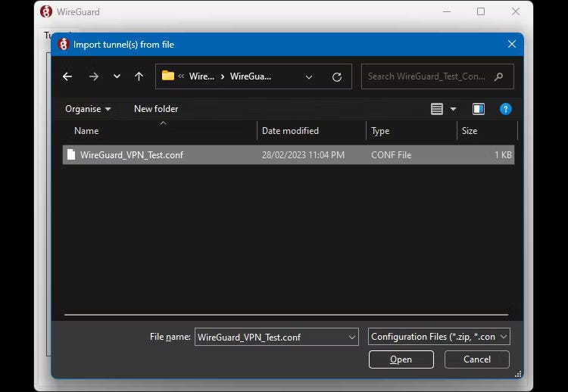Click the Cancel button
This screenshot has height=392, width=568.
pyautogui.click(x=477, y=359)
